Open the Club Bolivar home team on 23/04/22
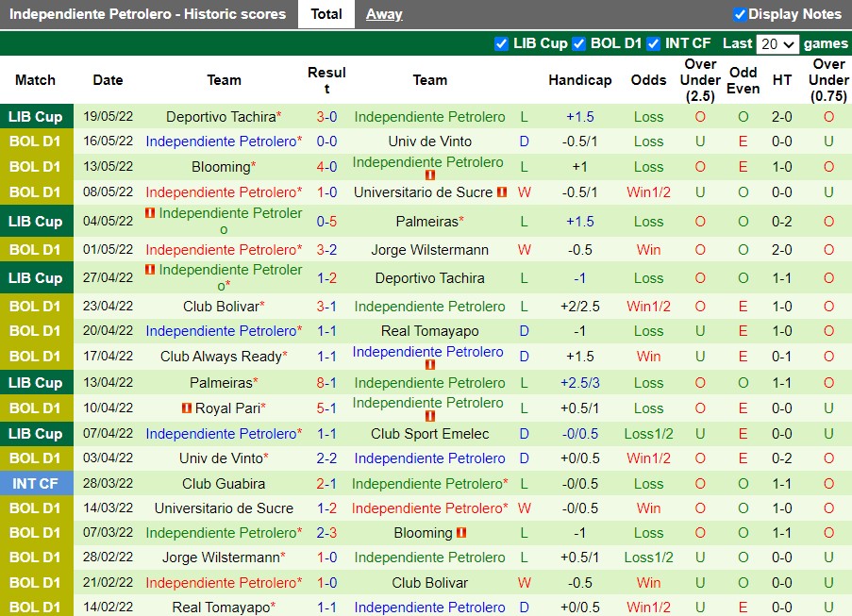Screen dimensions: 852x616 [x=221, y=307]
